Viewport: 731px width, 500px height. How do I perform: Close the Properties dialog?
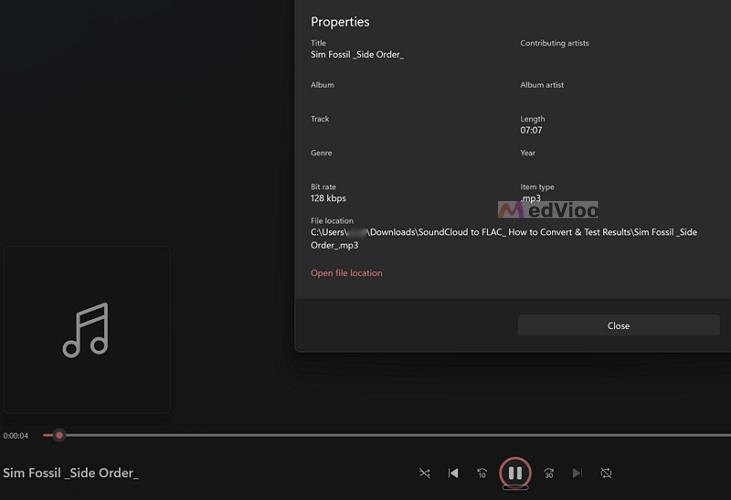click(619, 326)
